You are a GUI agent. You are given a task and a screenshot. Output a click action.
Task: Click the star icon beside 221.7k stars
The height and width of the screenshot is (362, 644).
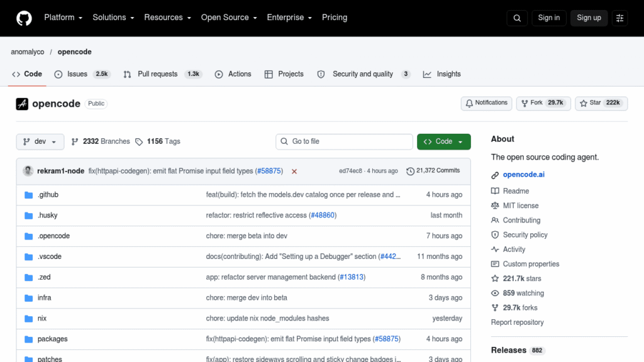(x=495, y=278)
